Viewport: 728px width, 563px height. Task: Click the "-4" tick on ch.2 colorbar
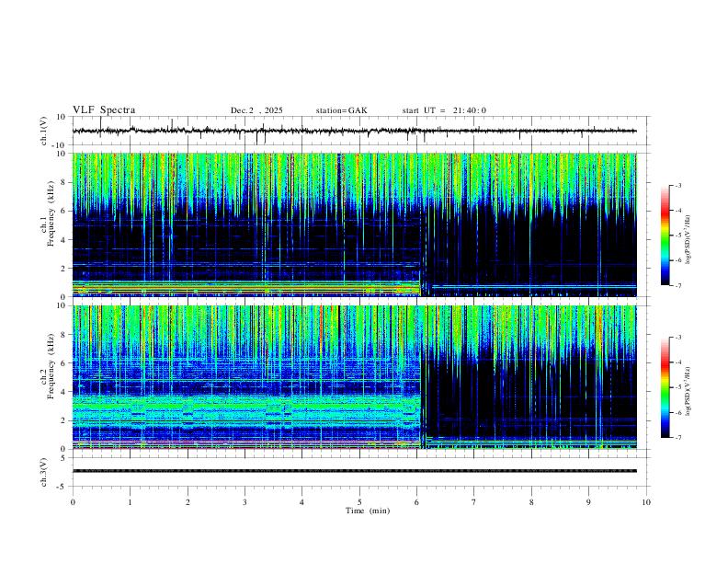pos(677,362)
